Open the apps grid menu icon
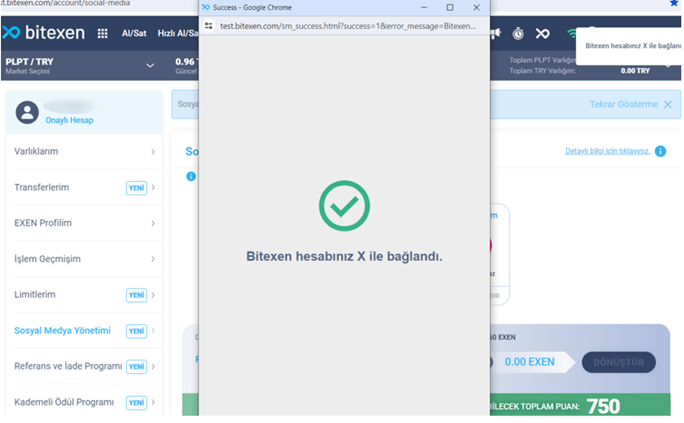This screenshot has width=684, height=423. (103, 34)
